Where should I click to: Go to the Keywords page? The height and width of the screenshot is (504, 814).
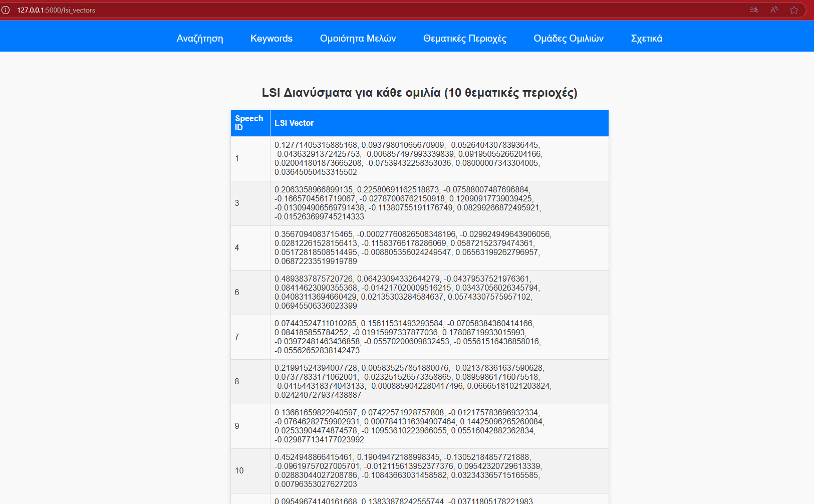point(272,39)
